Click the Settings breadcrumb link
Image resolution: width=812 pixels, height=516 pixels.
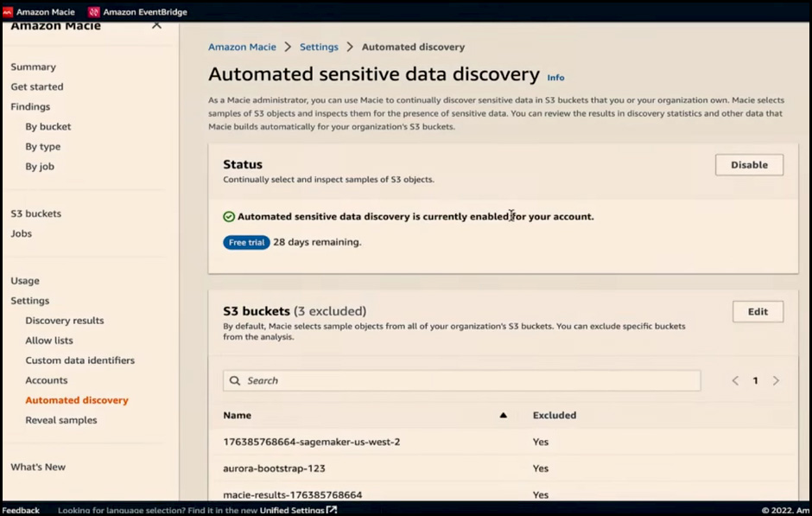[x=319, y=48]
